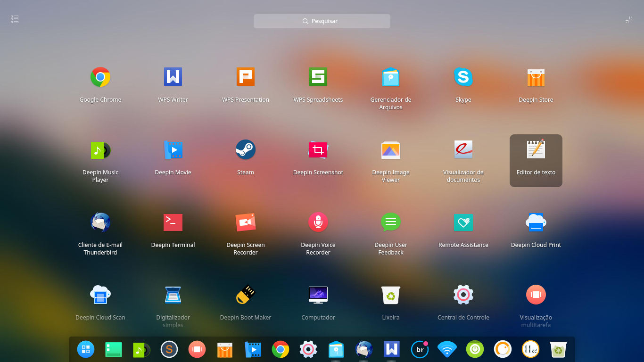This screenshot has height=362, width=644.
Task: Launch Steam
Action: [246, 149]
